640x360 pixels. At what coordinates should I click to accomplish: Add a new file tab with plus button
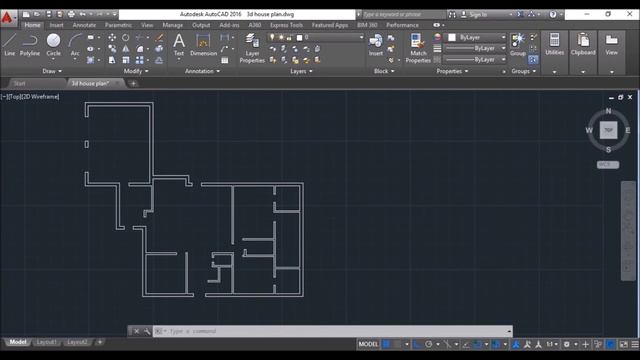click(133, 83)
